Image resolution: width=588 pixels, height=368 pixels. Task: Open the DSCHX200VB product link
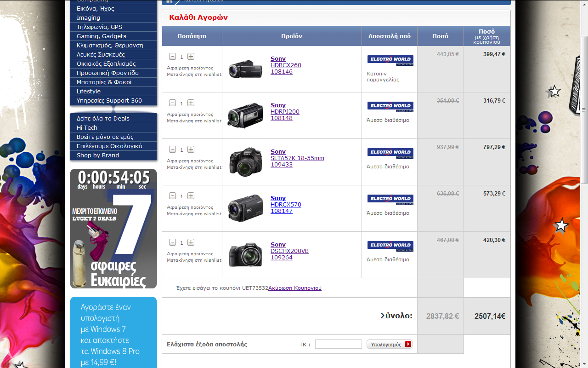289,251
